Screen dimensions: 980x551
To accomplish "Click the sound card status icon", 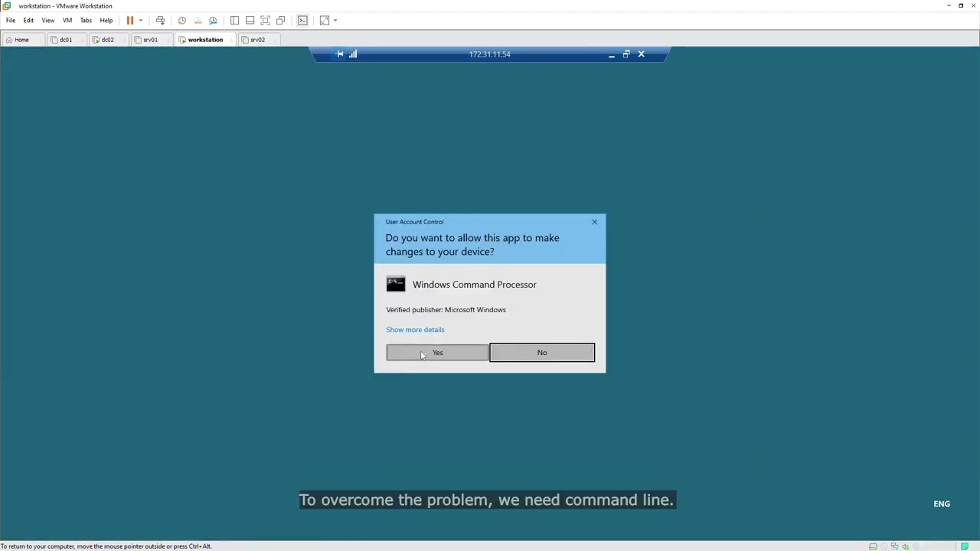I will coord(906,546).
